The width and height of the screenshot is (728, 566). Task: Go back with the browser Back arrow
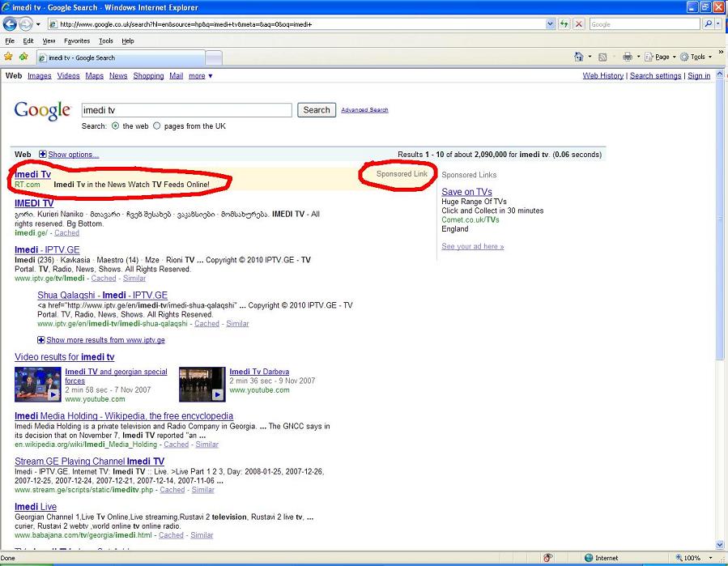(x=10, y=23)
